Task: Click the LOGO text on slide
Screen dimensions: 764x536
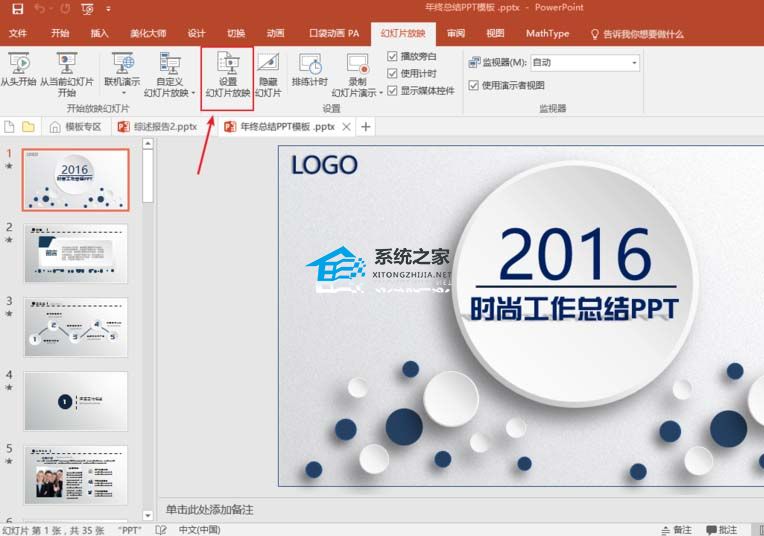Action: [324, 165]
